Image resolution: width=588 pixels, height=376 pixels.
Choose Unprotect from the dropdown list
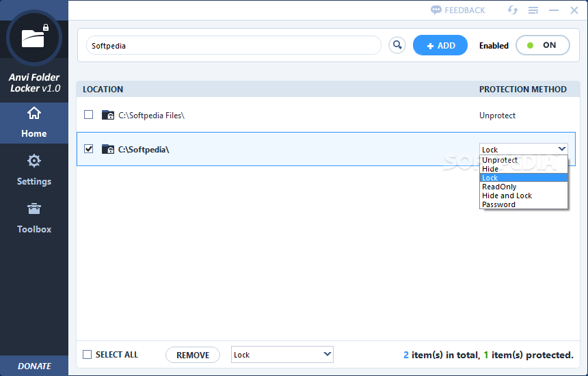524,160
